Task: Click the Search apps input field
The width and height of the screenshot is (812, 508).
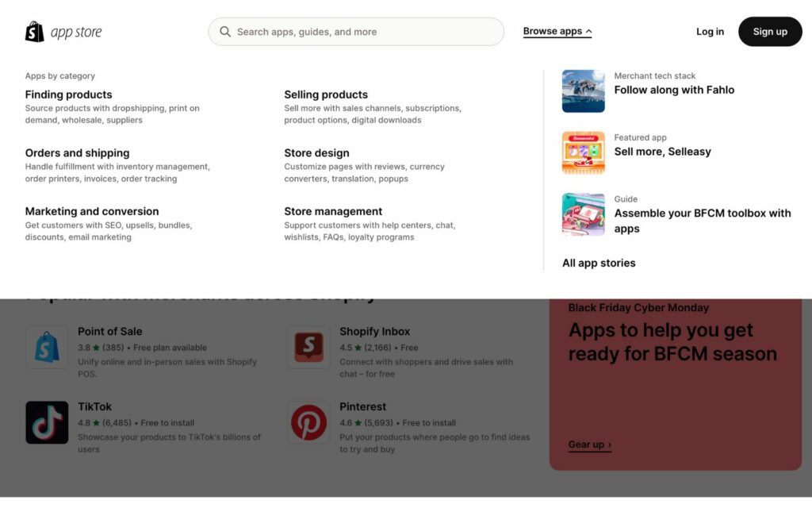Action: (x=356, y=32)
